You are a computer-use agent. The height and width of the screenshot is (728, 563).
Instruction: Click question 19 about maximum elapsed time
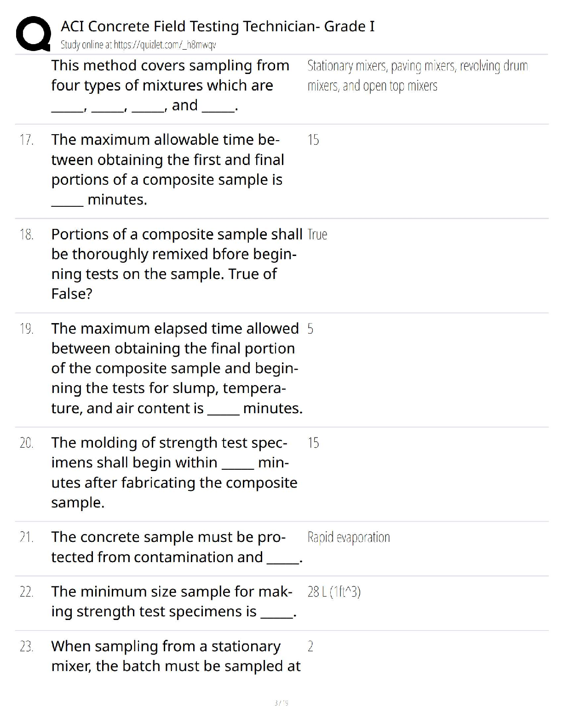(x=177, y=368)
